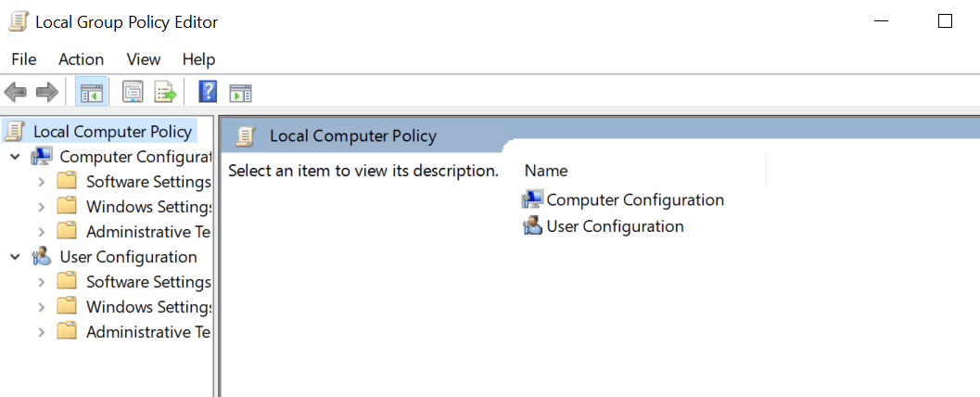Click the Forward arrow toolbar icon
980x397 pixels.
click(47, 93)
